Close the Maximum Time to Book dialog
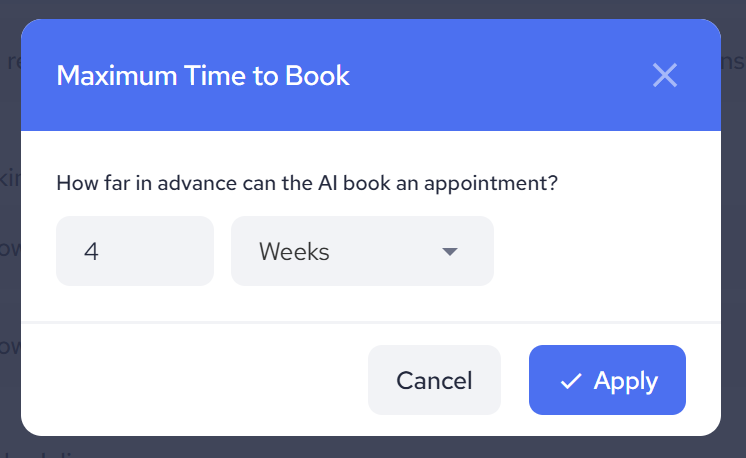 [x=665, y=75]
